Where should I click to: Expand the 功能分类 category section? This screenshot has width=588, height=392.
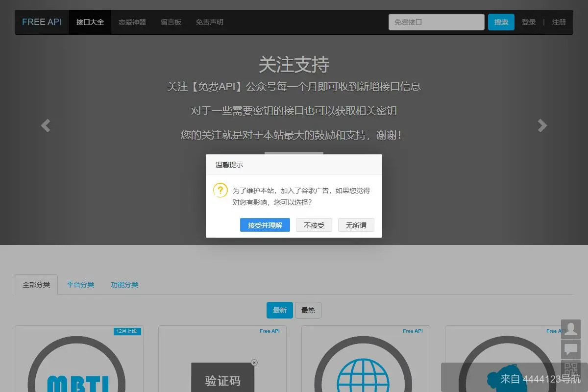pos(124,284)
